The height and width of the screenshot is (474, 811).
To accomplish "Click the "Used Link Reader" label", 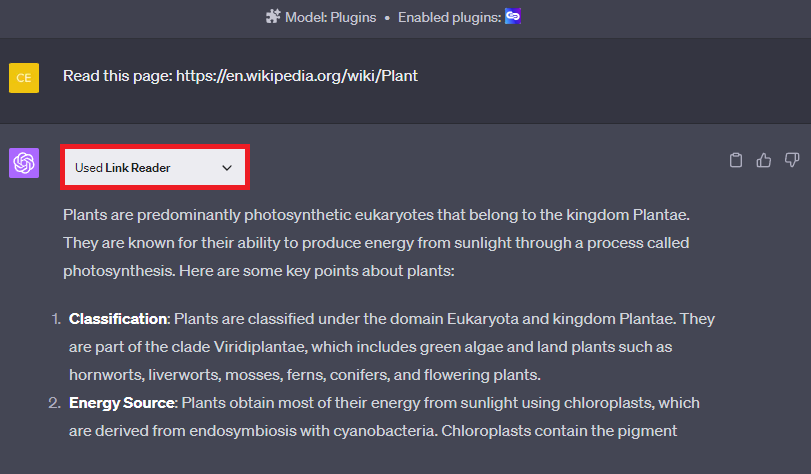I will pos(122,168).
